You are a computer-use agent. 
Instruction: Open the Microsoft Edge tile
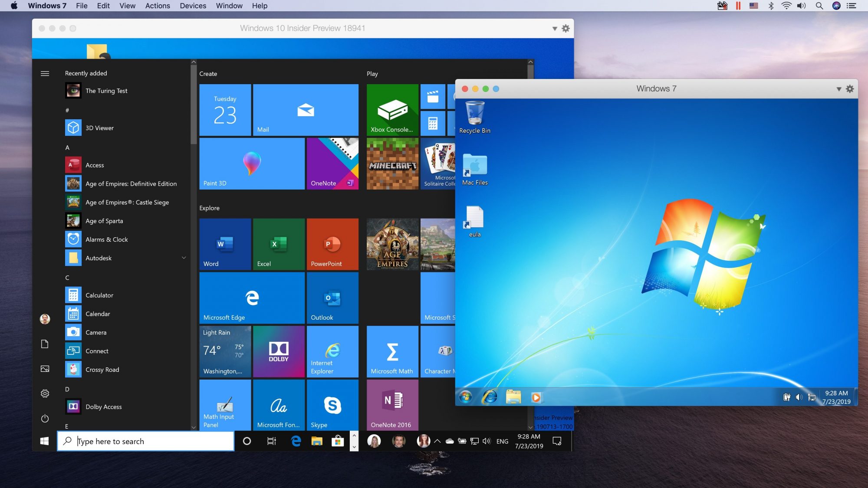point(252,298)
